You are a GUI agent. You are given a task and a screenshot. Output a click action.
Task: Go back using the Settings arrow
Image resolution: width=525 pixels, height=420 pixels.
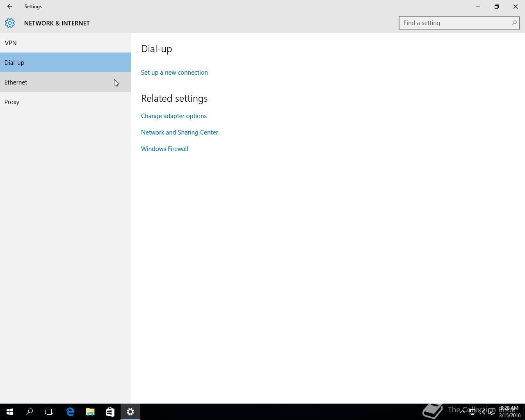(10, 7)
